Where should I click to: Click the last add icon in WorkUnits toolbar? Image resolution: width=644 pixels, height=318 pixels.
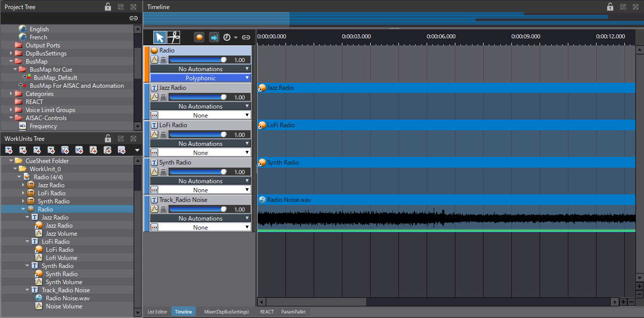click(x=122, y=150)
